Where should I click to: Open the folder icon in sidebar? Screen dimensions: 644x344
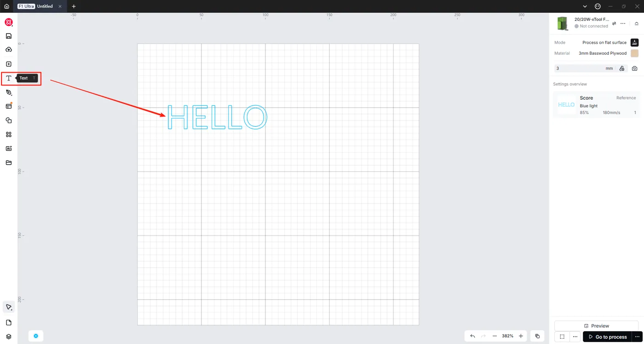(x=8, y=163)
